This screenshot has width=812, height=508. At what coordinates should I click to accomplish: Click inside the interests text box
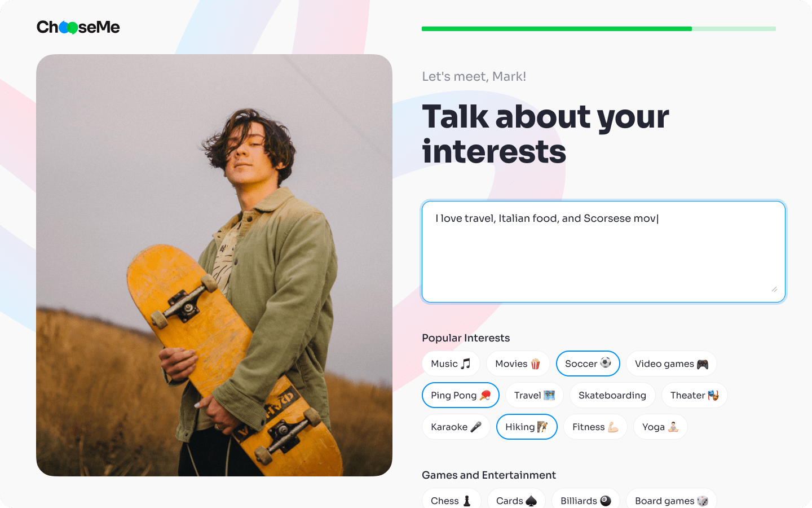click(x=603, y=251)
